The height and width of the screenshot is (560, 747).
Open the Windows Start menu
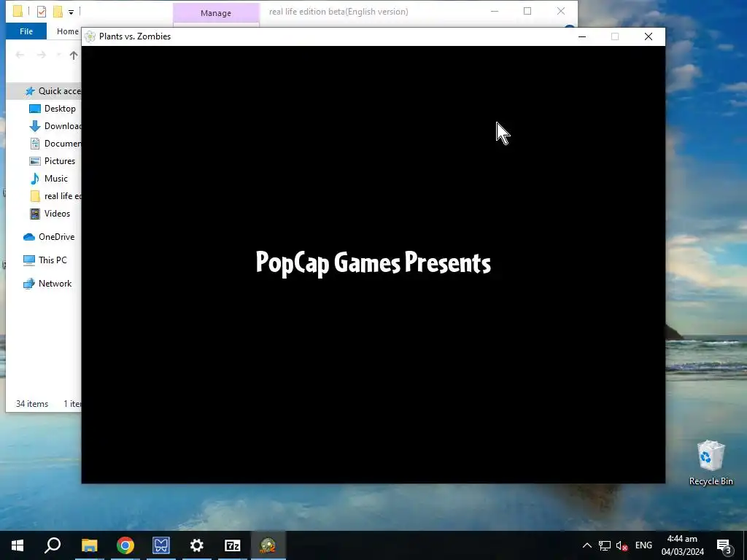pyautogui.click(x=18, y=545)
